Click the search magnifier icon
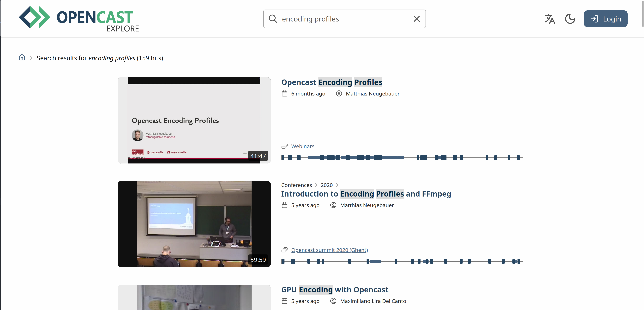The width and height of the screenshot is (644, 310). coord(273,19)
